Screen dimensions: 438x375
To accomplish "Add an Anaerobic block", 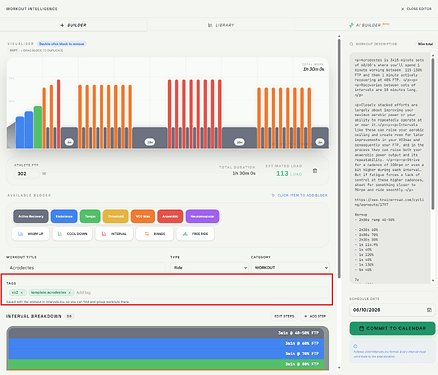I will coord(170,216).
